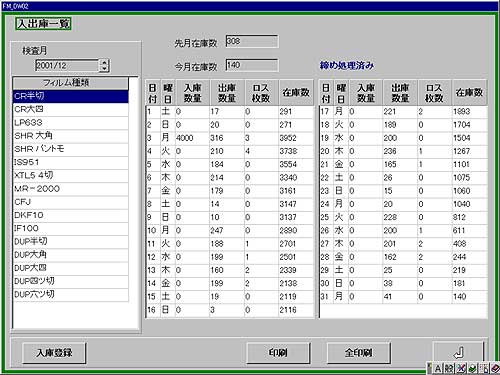Click the 締め処理済み status label
500x375 pixels.
pyautogui.click(x=347, y=65)
